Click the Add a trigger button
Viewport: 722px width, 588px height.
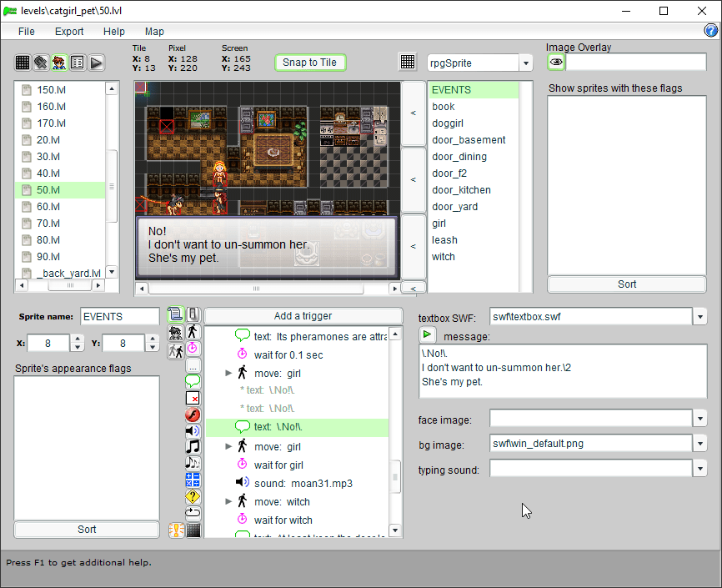click(x=303, y=315)
